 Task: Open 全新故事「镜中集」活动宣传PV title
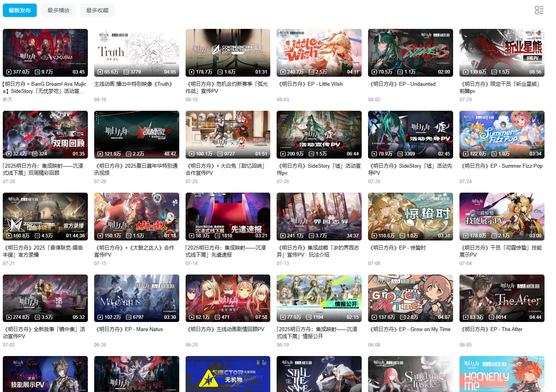click(x=44, y=333)
